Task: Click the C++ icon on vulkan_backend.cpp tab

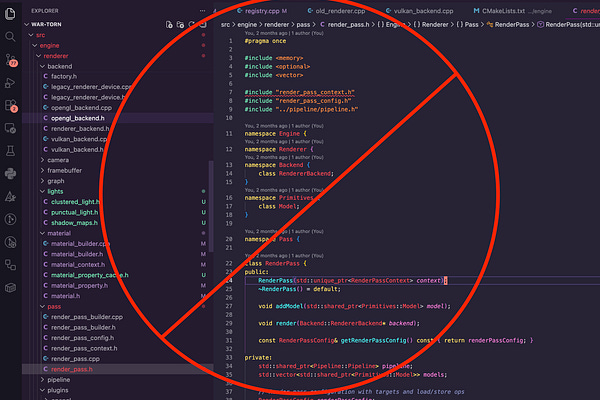Action: click(x=388, y=11)
